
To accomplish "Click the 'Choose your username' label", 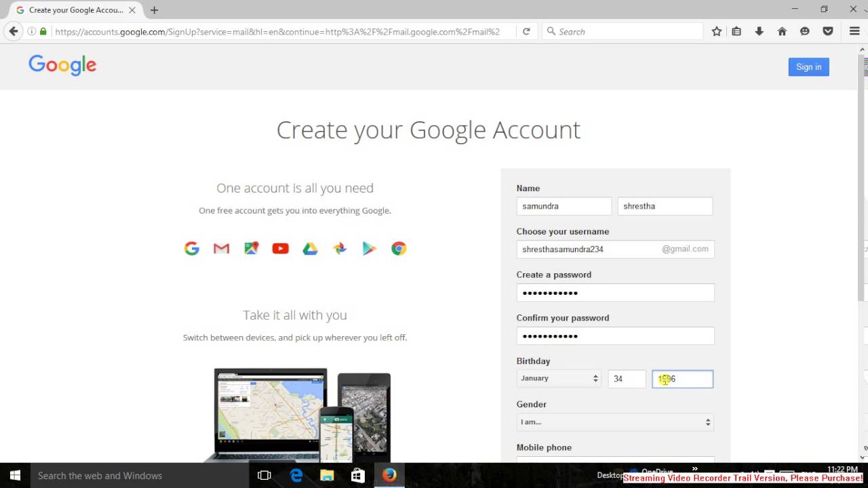I will pos(563,231).
